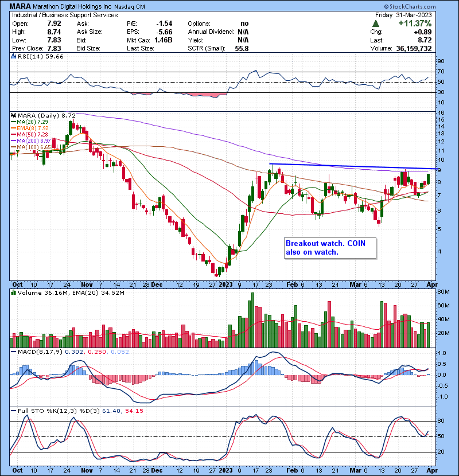Click the Nasdaq CM exchange label
459x476 pixels.
point(130,6)
